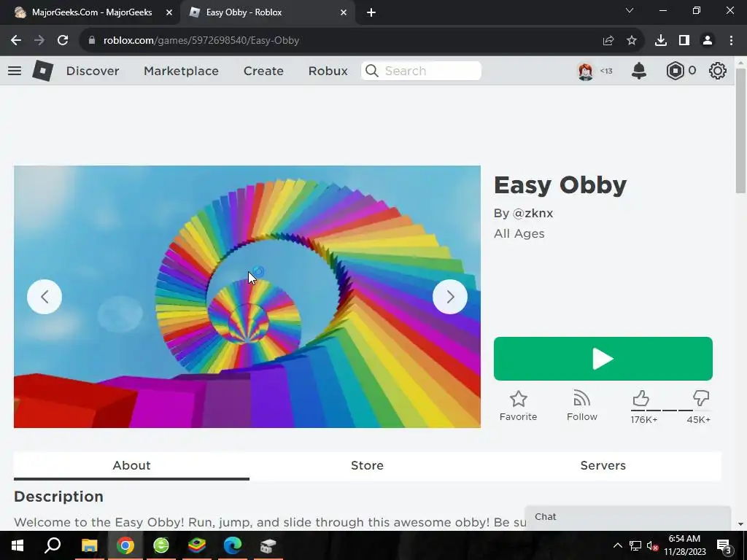Close the Easy Obby - Roblox tab
Viewport: 747px width, 560px height.
[x=344, y=13]
